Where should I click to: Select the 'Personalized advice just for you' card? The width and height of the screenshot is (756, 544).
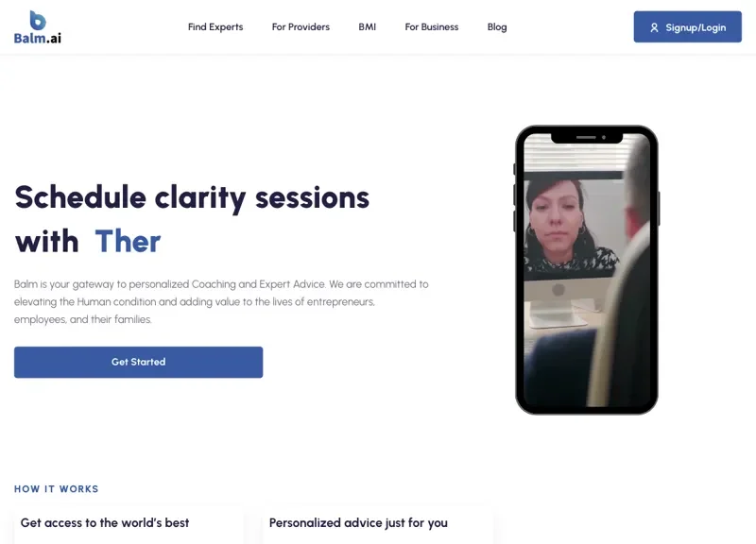[x=378, y=525]
